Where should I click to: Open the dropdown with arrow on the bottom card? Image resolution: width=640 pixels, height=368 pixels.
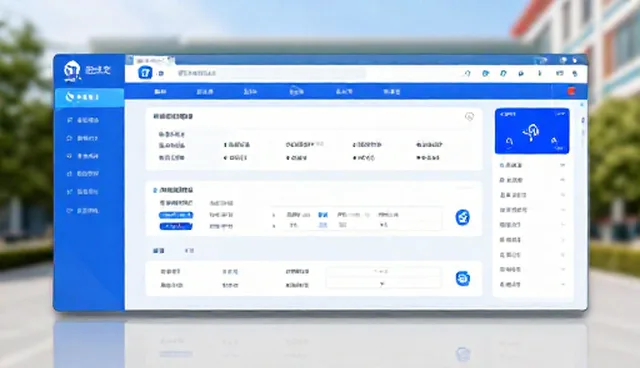coord(383,284)
